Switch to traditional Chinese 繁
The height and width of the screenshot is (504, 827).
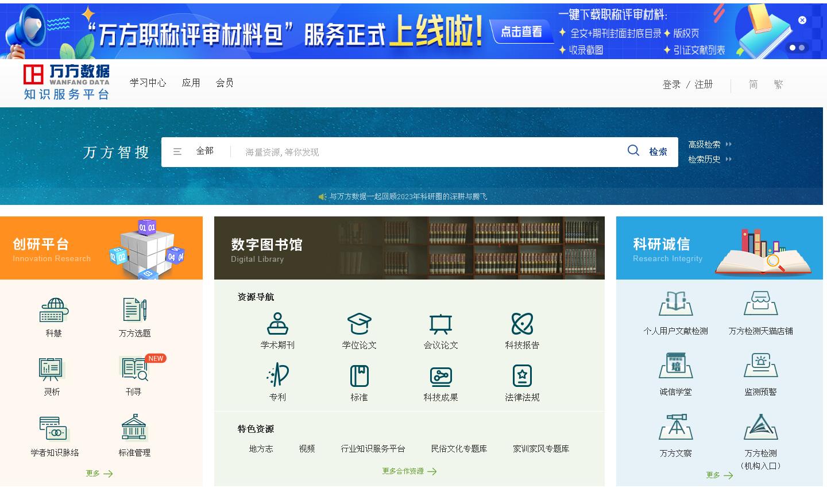pos(778,85)
